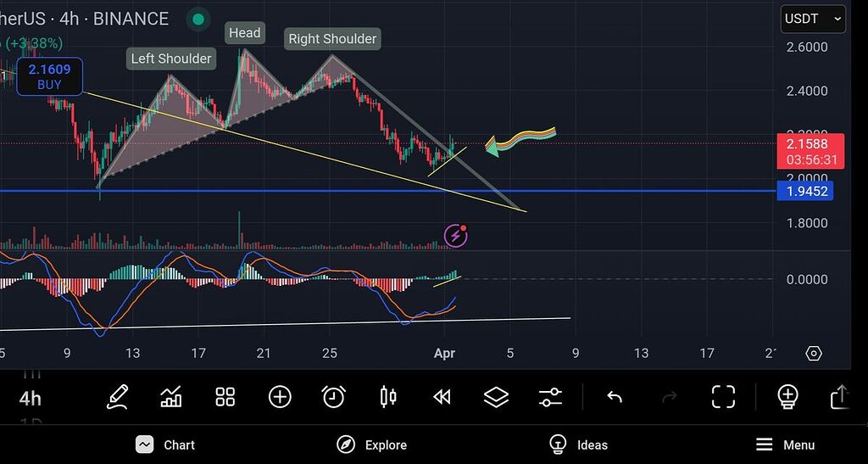Image resolution: width=868 pixels, height=464 pixels.
Task: Undo the last chart action
Action: click(615, 396)
